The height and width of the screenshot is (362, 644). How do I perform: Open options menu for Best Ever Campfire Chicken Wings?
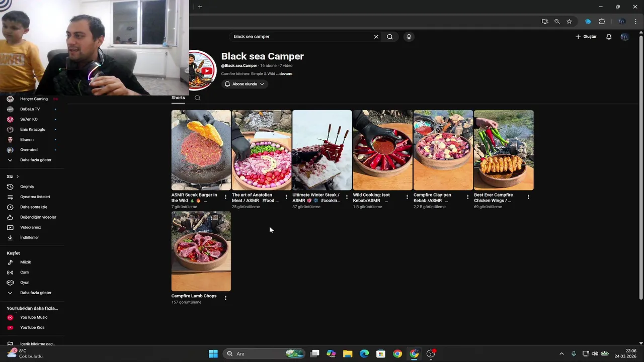click(x=528, y=197)
